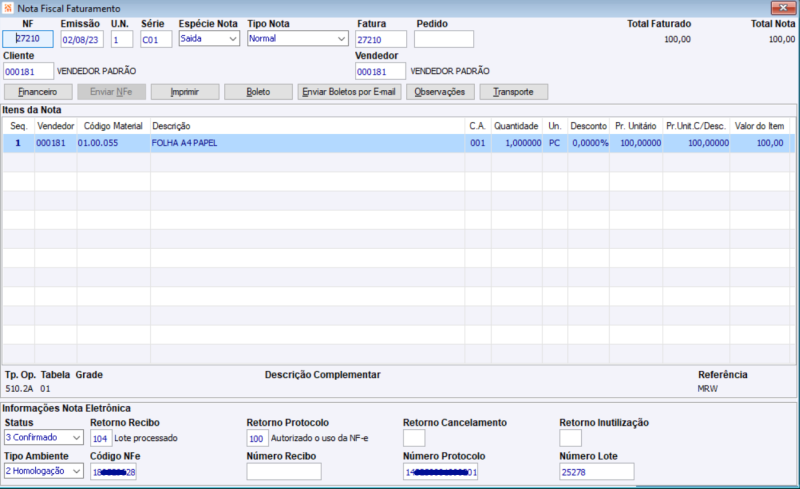This screenshot has width=800, height=489.
Task: Click the empty Pedido field
Action: click(444, 39)
